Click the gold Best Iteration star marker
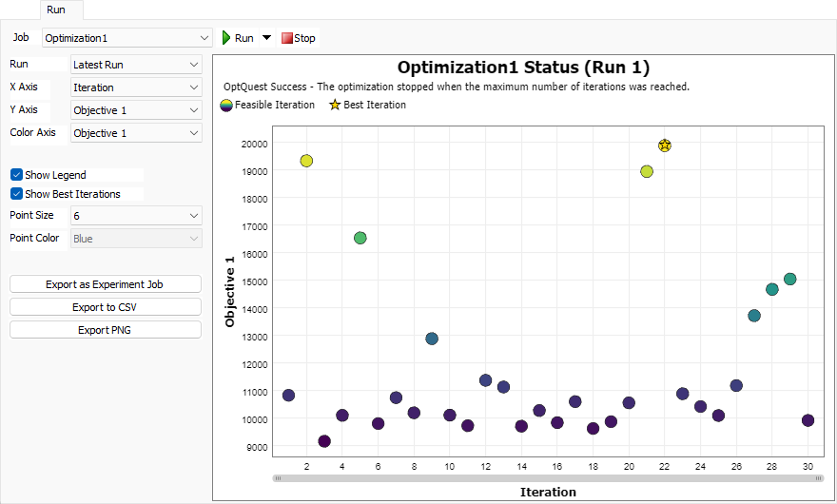The image size is (837, 504). [x=665, y=145]
